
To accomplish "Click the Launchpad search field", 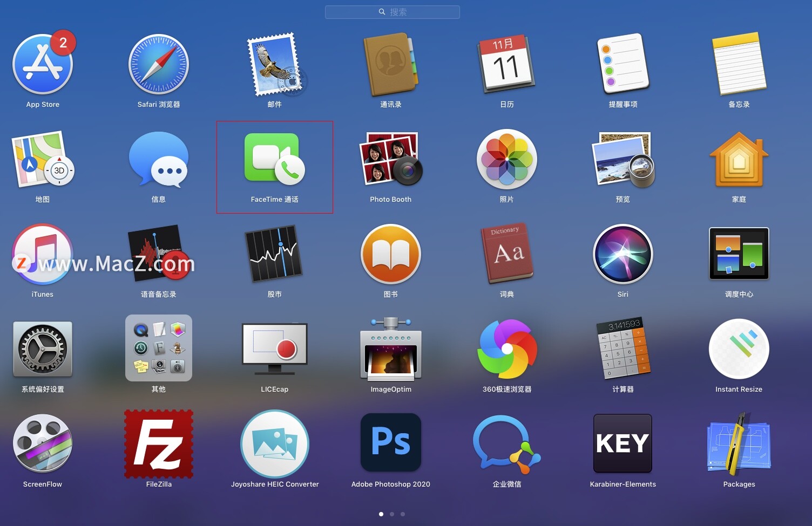I will (x=393, y=12).
